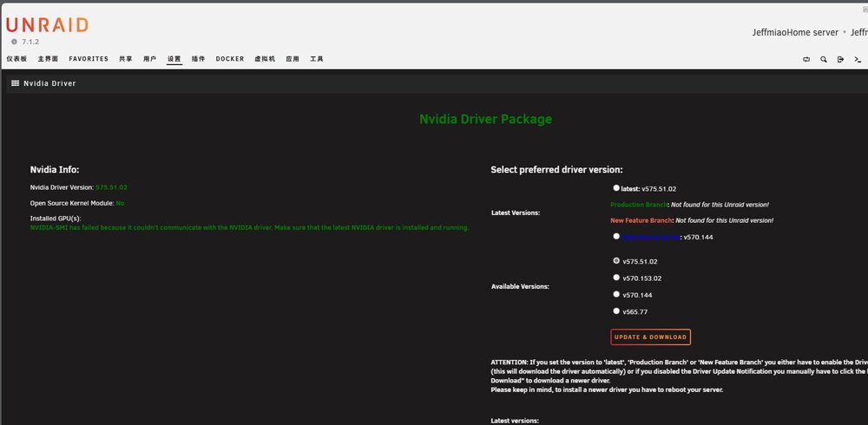Click the driver version value 575.51.02
This screenshot has height=425, width=868.
111,187
